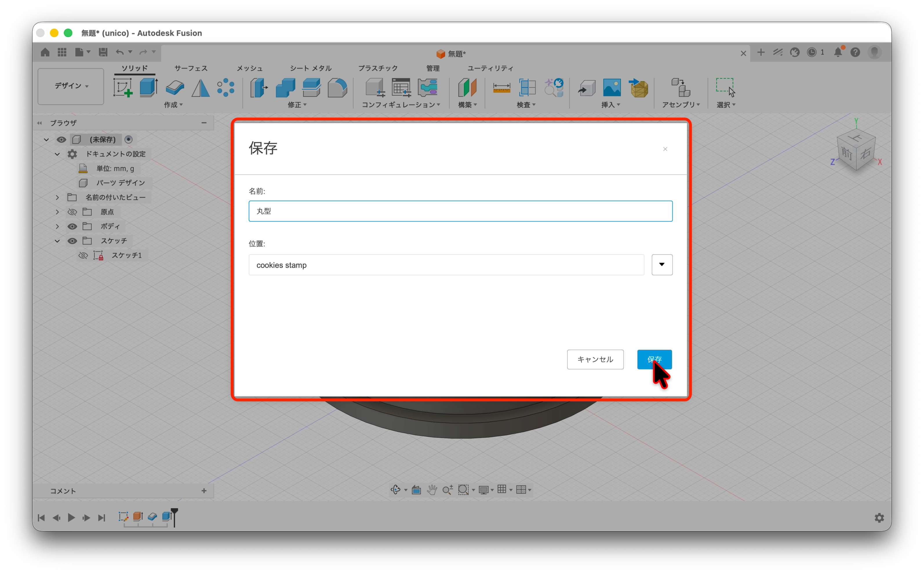The height and width of the screenshot is (574, 924).
Task: Open the Insert Canvas image tool
Action: click(612, 88)
